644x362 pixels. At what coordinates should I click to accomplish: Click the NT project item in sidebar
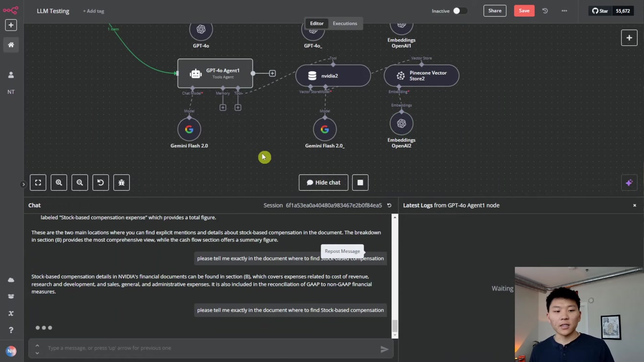(x=11, y=91)
